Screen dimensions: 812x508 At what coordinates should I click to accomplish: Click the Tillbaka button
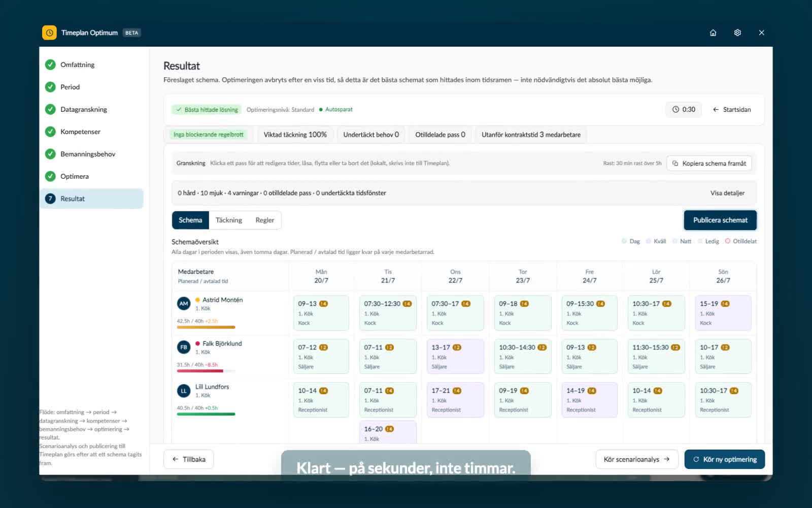click(188, 459)
